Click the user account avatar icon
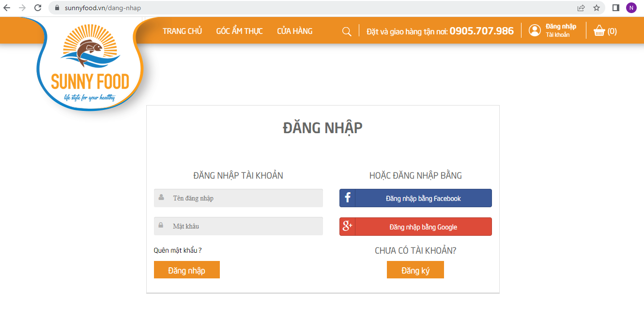 tap(535, 31)
